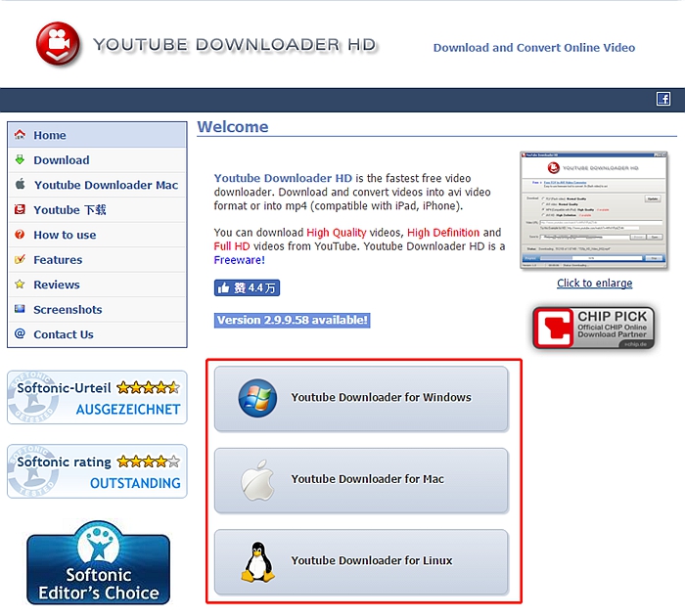
Task: Click the Apple icon beside Youtube Downloader Mac
Action: (21, 184)
